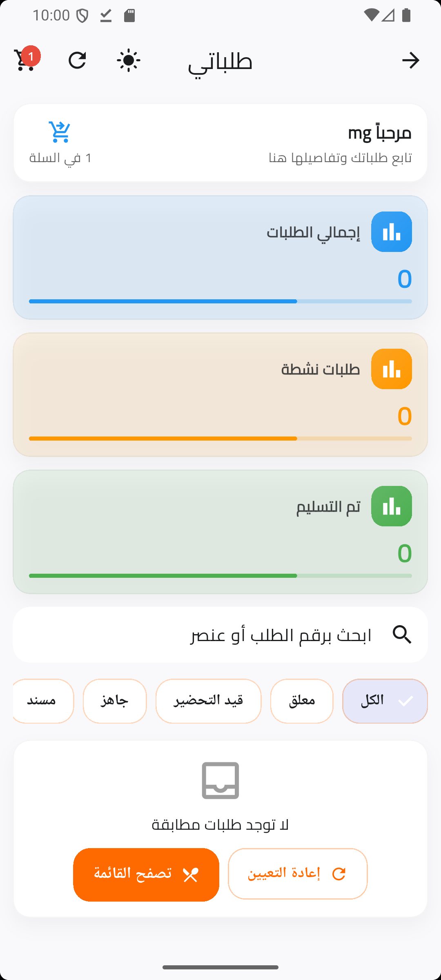Tap the back arrow in the header
Screen dimensions: 441x980
[x=410, y=60]
